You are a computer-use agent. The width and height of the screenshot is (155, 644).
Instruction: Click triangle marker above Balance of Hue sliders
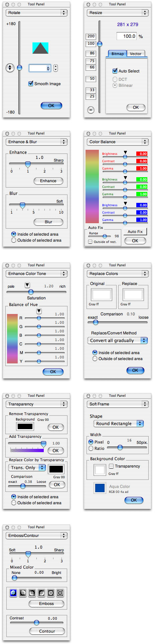pos(39,311)
